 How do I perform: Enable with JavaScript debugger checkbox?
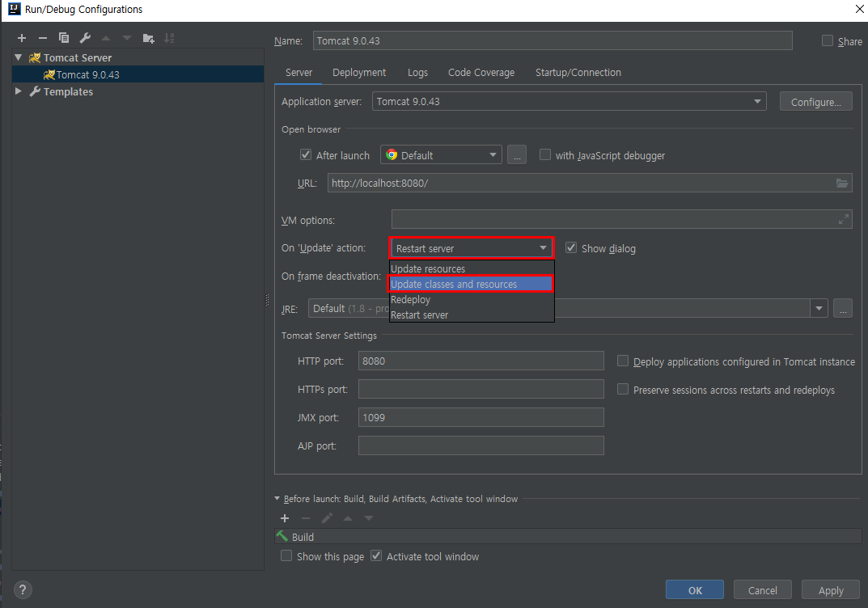tap(545, 155)
